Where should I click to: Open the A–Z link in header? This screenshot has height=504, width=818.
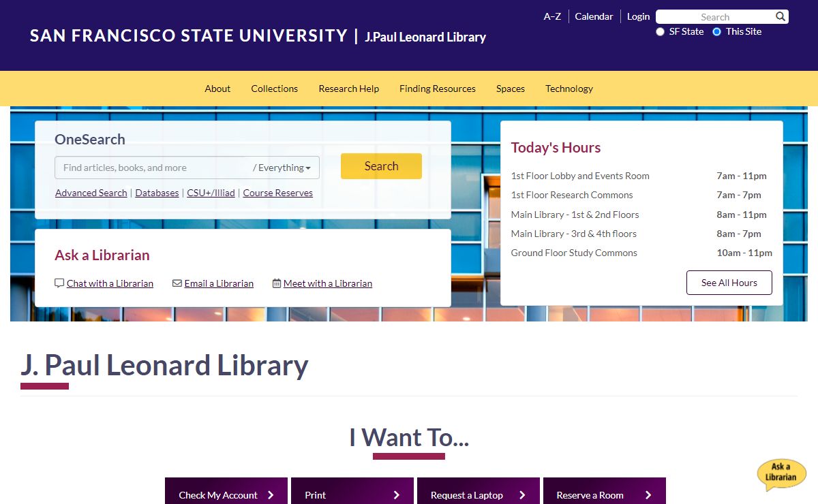(x=552, y=16)
